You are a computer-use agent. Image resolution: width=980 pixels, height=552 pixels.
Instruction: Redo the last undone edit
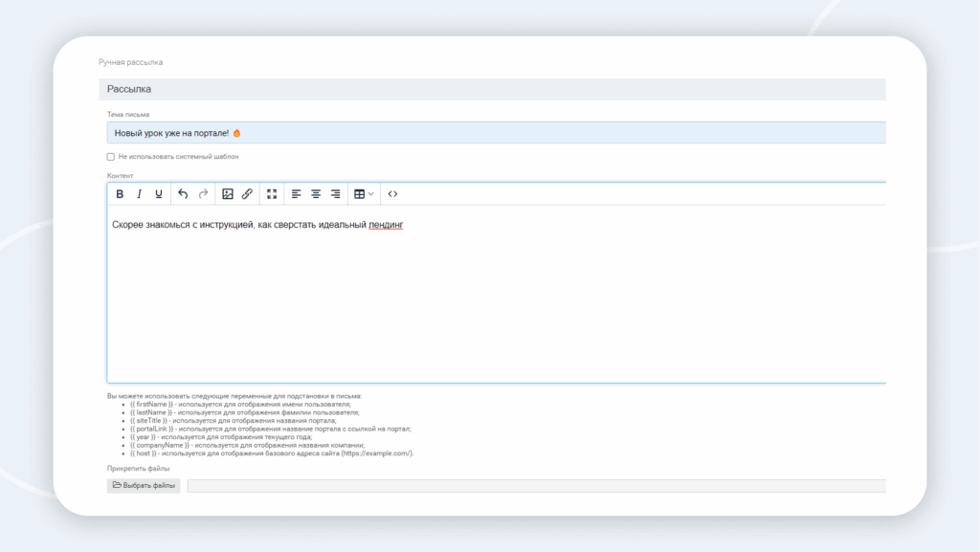pyautogui.click(x=203, y=194)
